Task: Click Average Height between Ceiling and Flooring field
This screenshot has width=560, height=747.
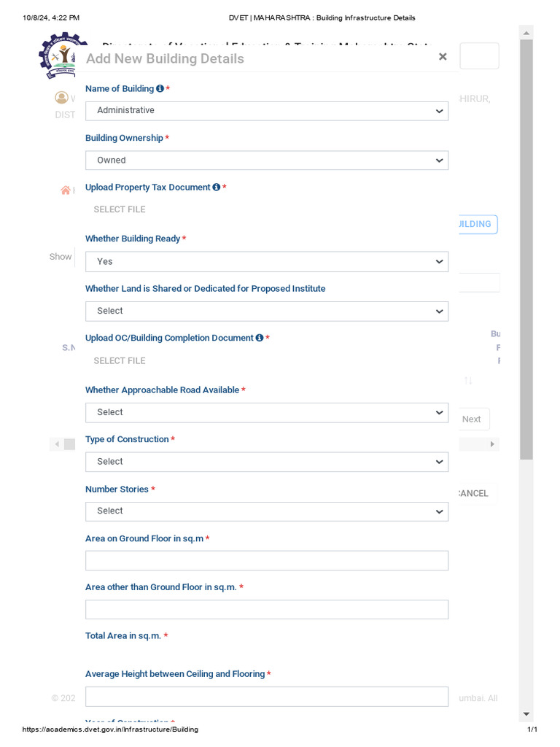Action: pos(267,697)
